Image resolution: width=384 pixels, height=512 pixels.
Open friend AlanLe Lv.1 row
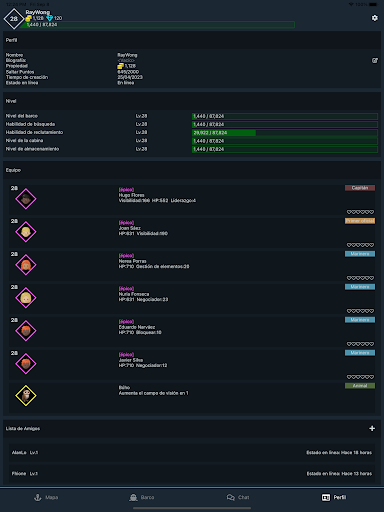192,453
